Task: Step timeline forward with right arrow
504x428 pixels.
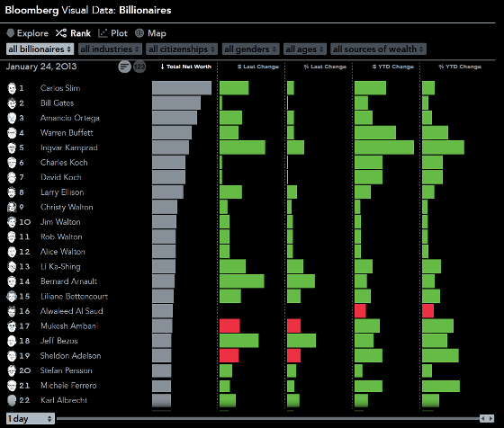Action: 490,418
